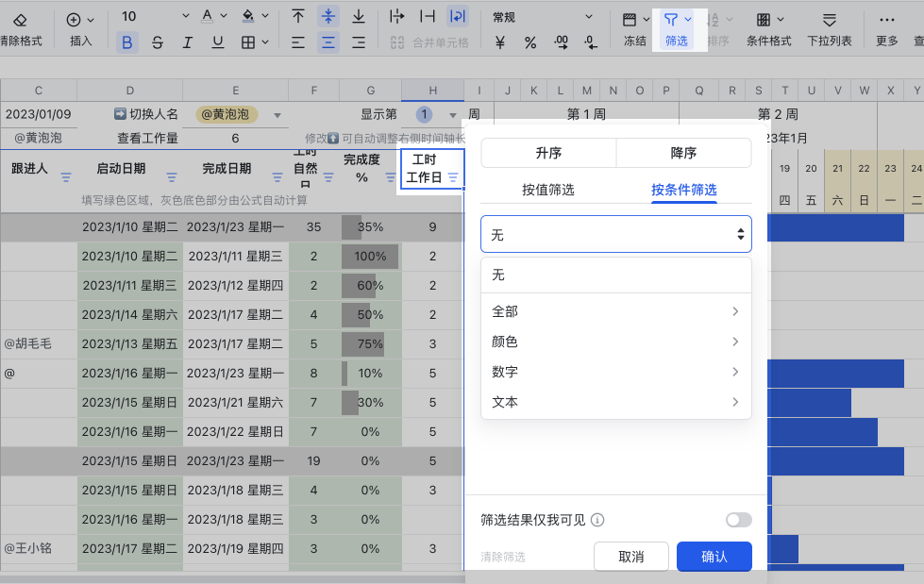This screenshot has width=924, height=584.
Task: Select column D header
Action: tap(129, 91)
